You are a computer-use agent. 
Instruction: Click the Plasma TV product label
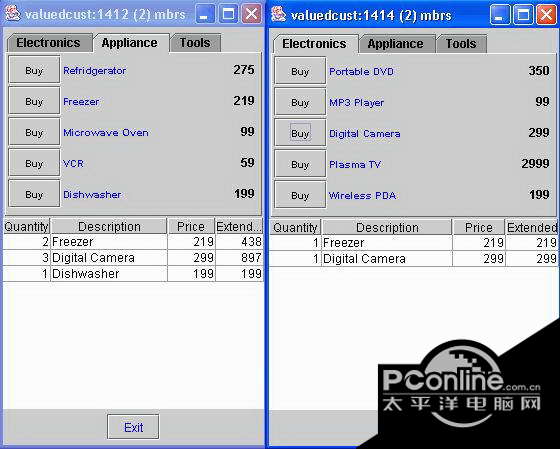tap(355, 165)
